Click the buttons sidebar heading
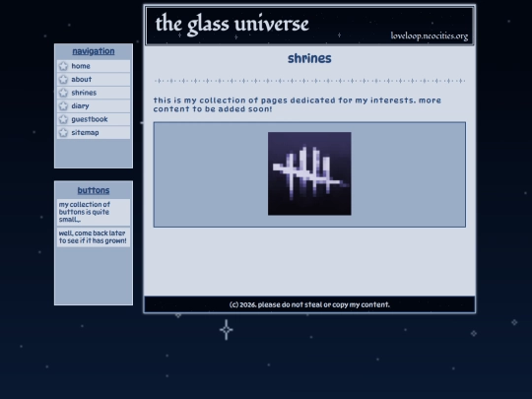The height and width of the screenshot is (399, 532). (94, 190)
